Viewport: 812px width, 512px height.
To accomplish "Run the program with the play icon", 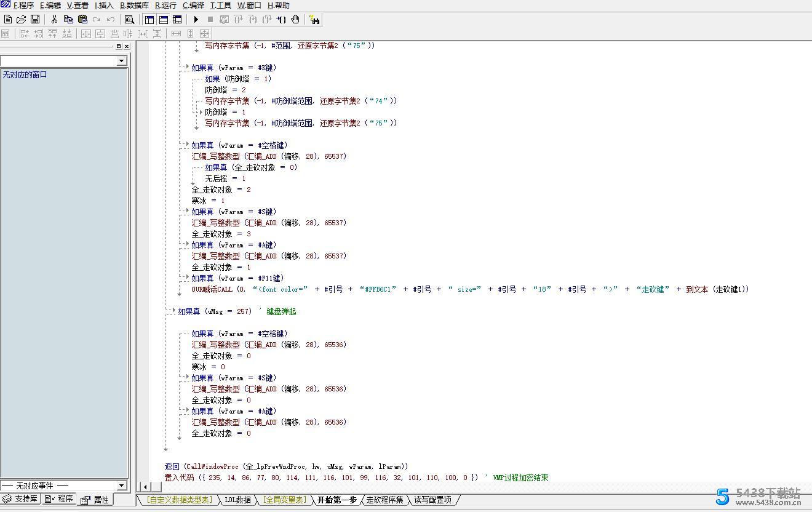I will click(196, 20).
